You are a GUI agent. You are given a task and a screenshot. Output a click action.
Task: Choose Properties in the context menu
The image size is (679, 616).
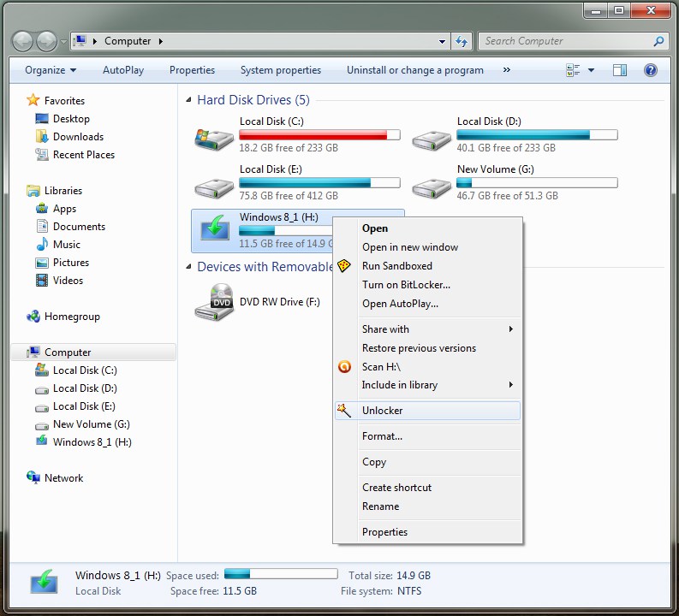click(x=384, y=532)
